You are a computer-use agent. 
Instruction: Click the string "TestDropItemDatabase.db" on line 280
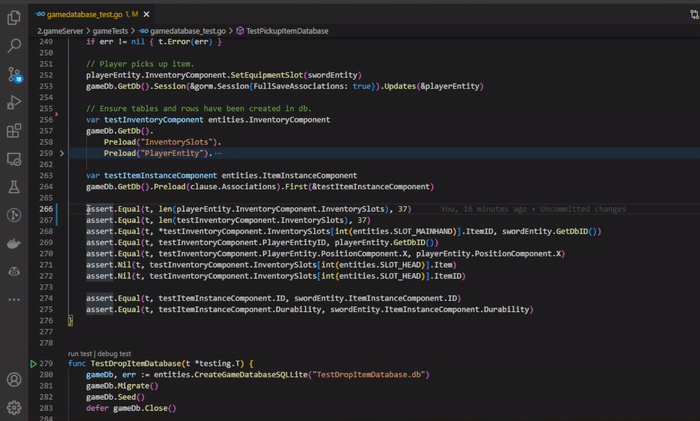pos(368,375)
